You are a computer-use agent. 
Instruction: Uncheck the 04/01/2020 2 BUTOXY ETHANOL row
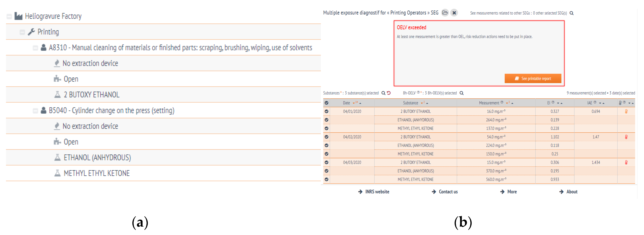326,111
